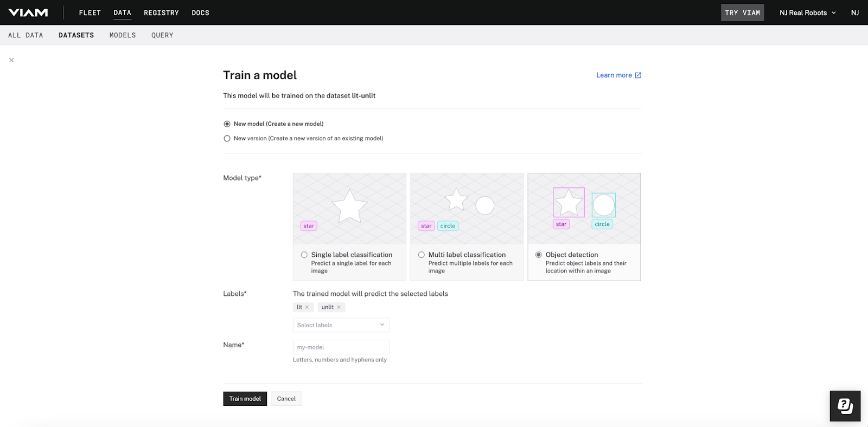Click 'The trained model will predict the selected labels'
This screenshot has width=868, height=427.
coord(371,294)
